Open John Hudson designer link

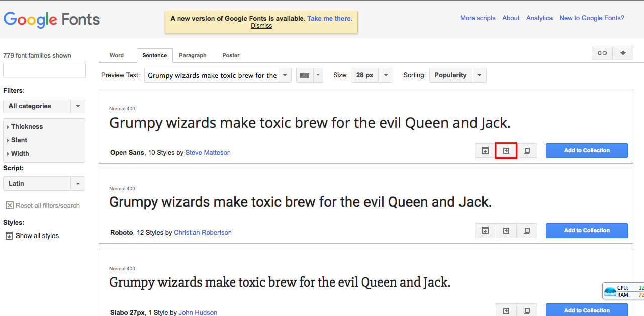198,313
